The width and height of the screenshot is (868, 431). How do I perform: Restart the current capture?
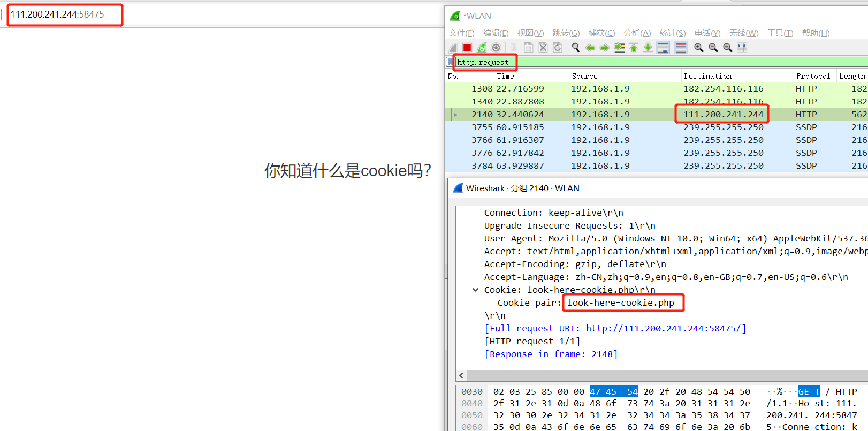point(482,48)
